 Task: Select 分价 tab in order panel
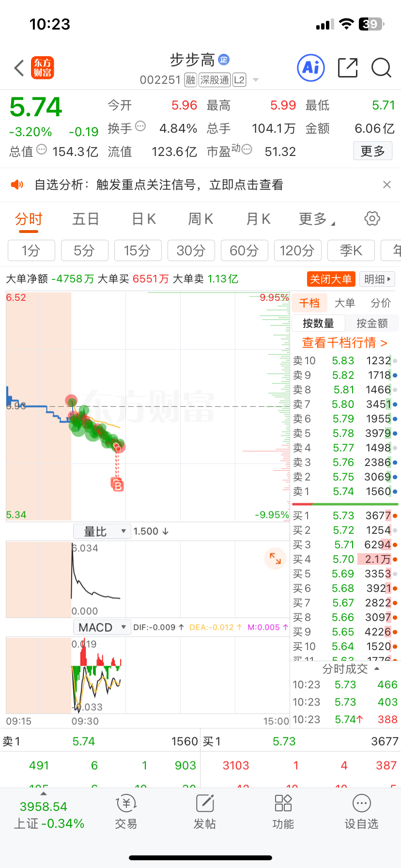pyautogui.click(x=381, y=303)
